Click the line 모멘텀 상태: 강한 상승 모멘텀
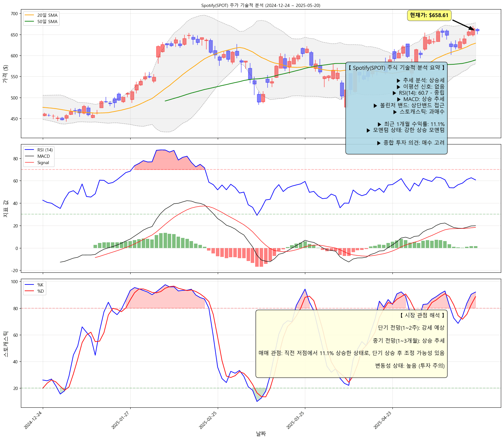 tap(405, 130)
